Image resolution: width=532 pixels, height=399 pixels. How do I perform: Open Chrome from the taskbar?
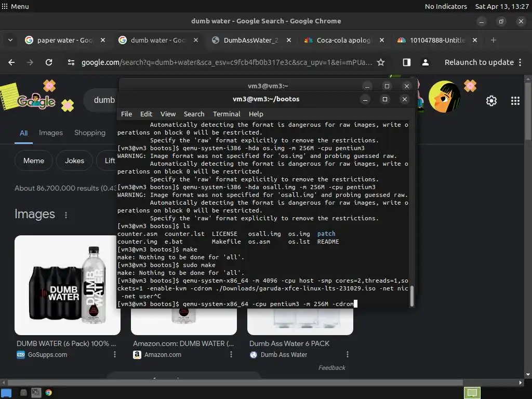tap(48, 393)
